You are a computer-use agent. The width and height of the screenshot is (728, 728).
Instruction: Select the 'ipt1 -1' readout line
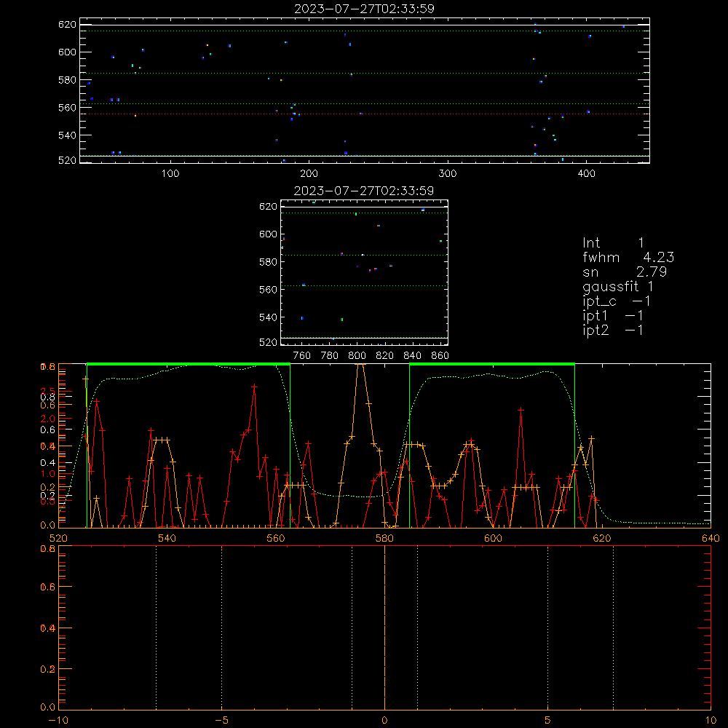(x=613, y=316)
